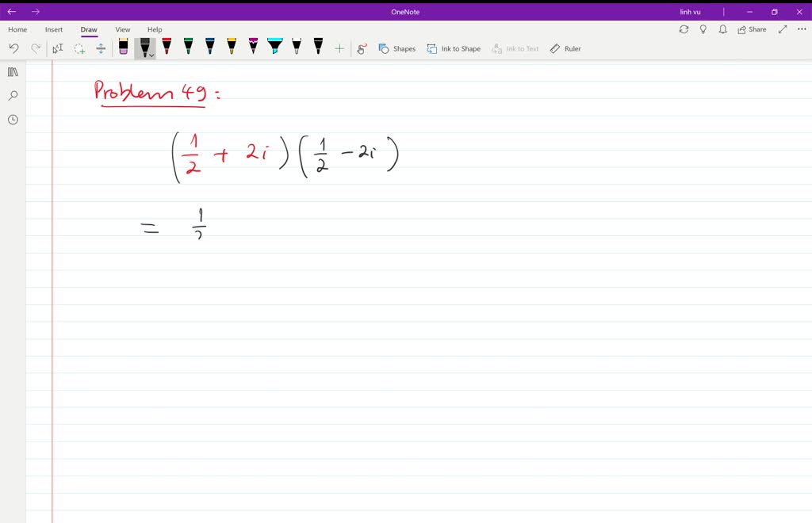Select the cyan highlighter tool
The image size is (812, 523).
(274, 46)
